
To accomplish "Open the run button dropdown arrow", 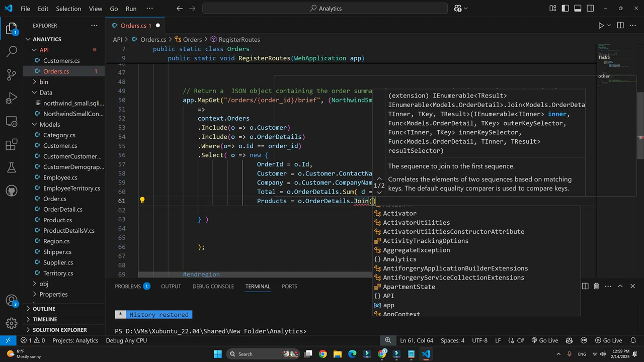I will coord(609,26).
